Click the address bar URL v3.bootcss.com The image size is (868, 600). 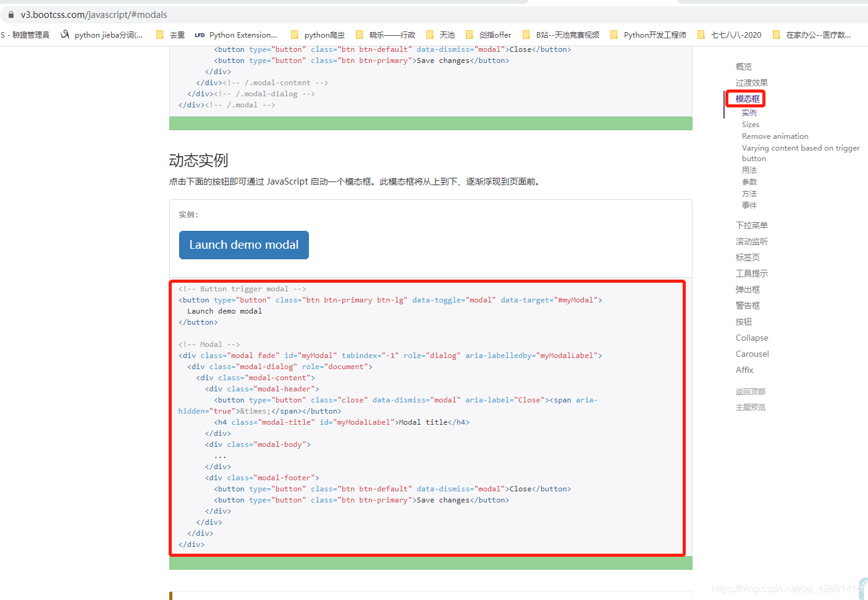pyautogui.click(x=94, y=14)
